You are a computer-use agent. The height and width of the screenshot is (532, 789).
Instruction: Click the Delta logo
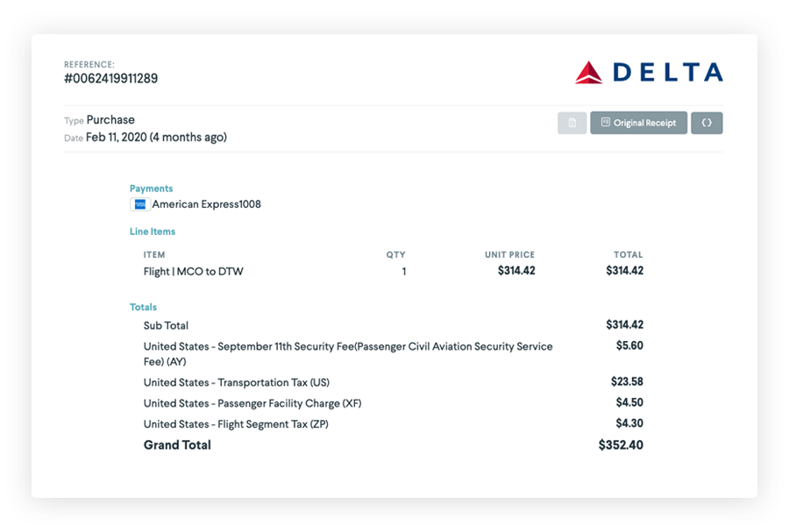tap(649, 73)
